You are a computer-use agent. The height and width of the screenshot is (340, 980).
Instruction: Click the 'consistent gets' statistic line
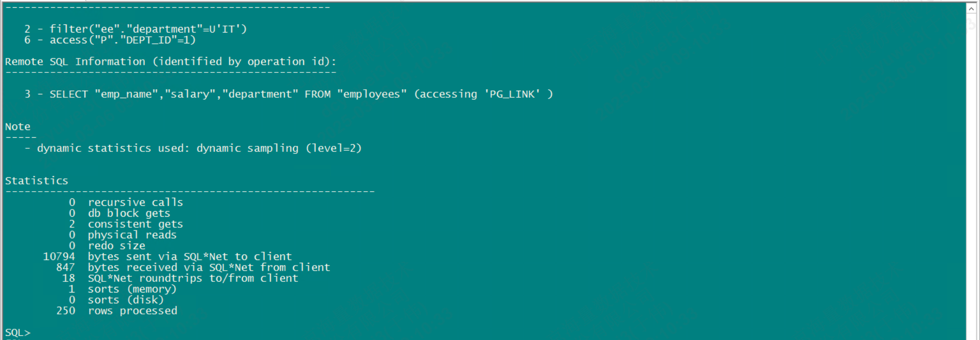tap(135, 224)
